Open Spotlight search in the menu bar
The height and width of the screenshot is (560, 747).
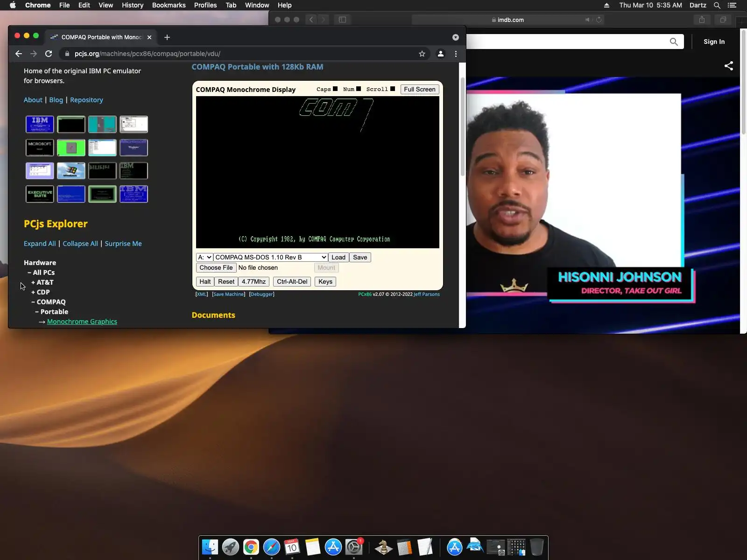(717, 5)
